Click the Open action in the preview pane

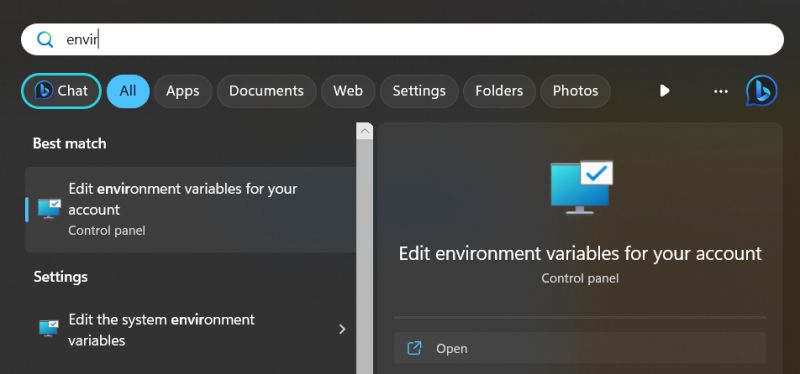[580, 348]
